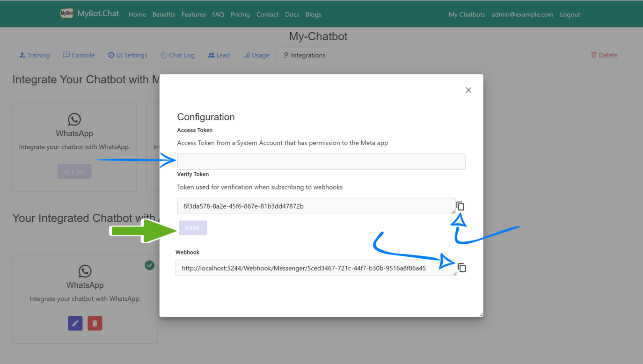This screenshot has width=643, height=364.
Task: Switch to the Training tab
Action: pyautogui.click(x=35, y=55)
